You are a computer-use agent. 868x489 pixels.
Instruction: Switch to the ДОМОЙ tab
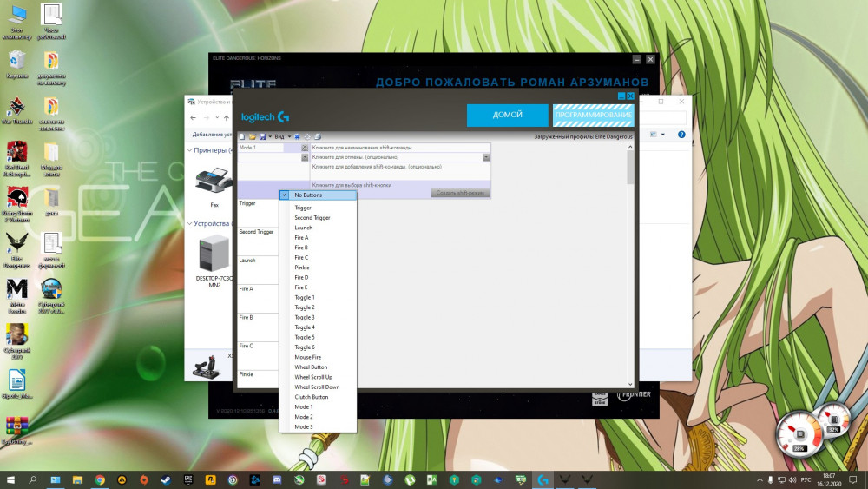[x=507, y=115]
